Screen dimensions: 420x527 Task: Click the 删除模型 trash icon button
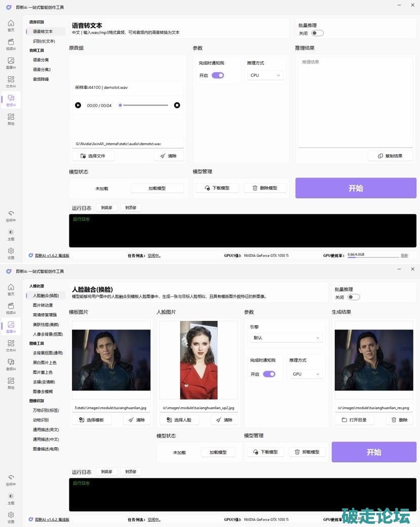click(x=265, y=188)
